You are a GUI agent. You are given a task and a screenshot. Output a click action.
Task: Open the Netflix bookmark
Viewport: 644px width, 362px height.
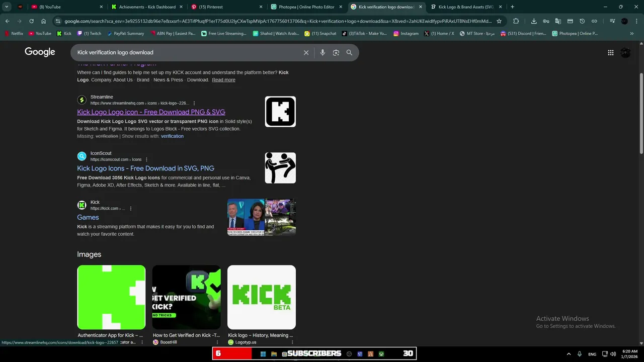click(14, 34)
